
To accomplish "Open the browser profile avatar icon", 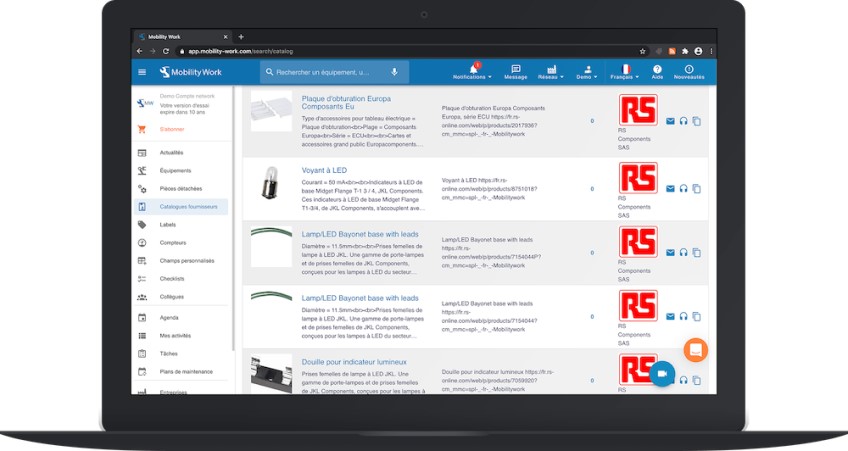I will click(x=698, y=51).
